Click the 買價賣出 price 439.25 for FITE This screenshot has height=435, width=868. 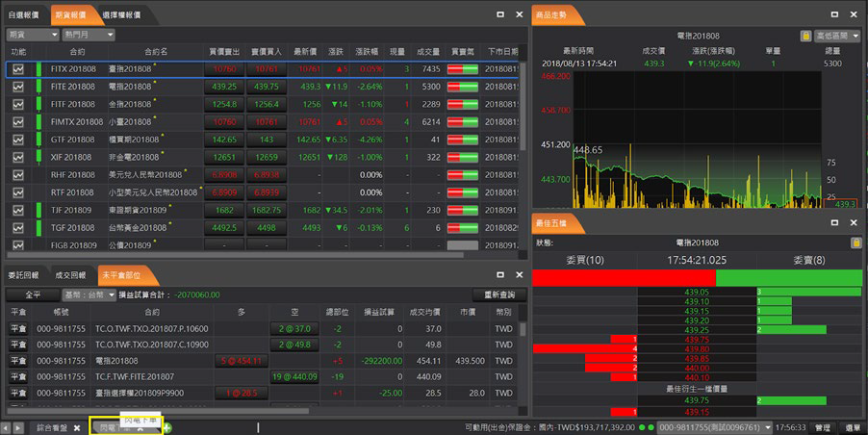click(223, 87)
